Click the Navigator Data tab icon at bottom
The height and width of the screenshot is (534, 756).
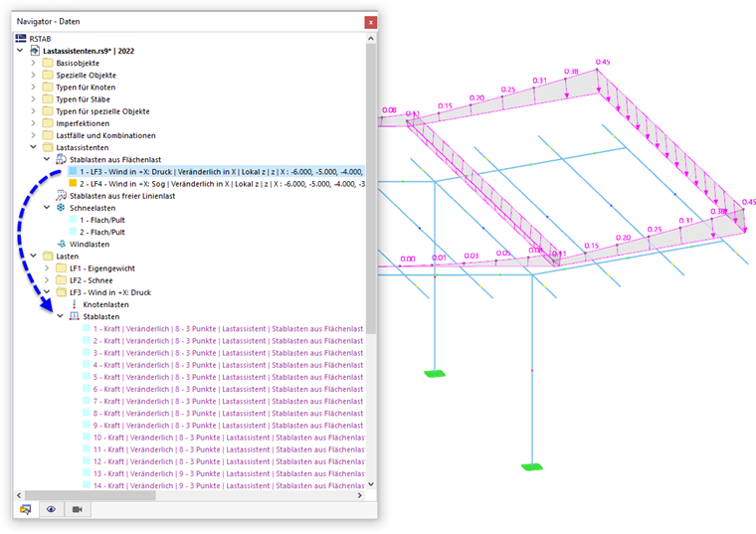(26, 509)
